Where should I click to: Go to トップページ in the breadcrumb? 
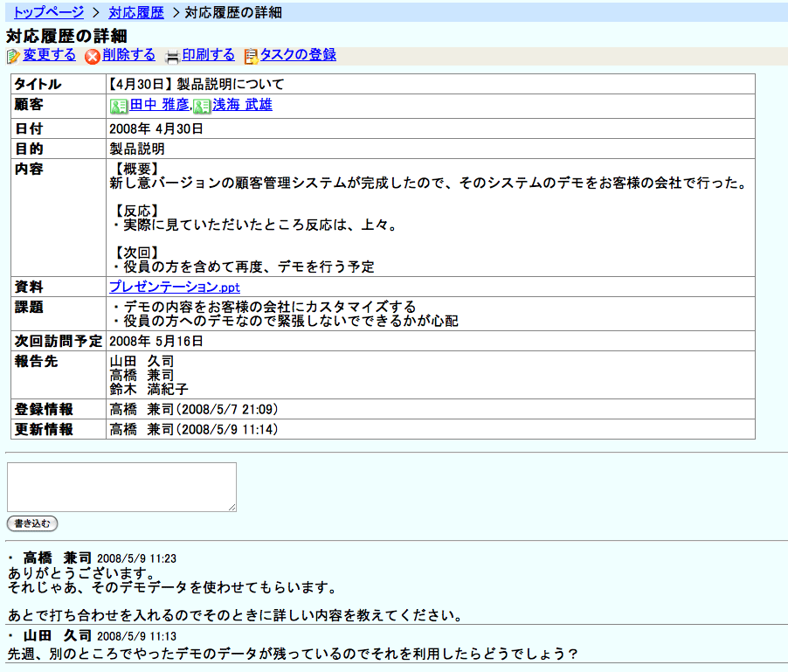click(x=49, y=12)
